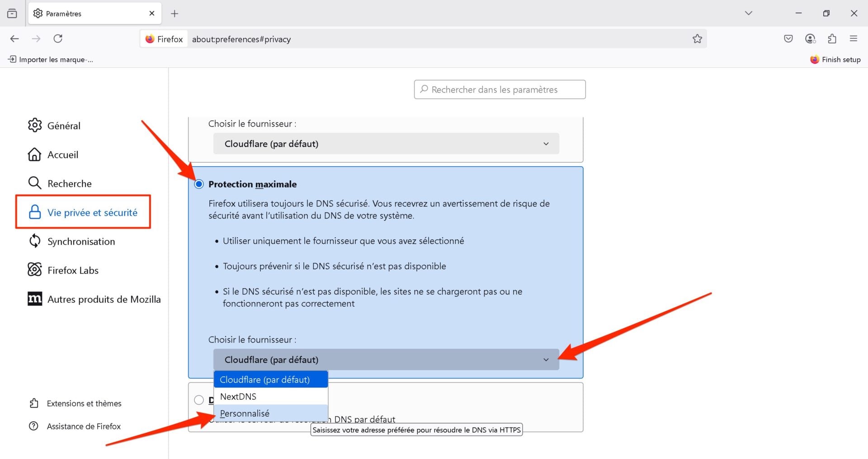
Task: Collapse the Protection maximale provider dropdown
Action: (x=386, y=360)
